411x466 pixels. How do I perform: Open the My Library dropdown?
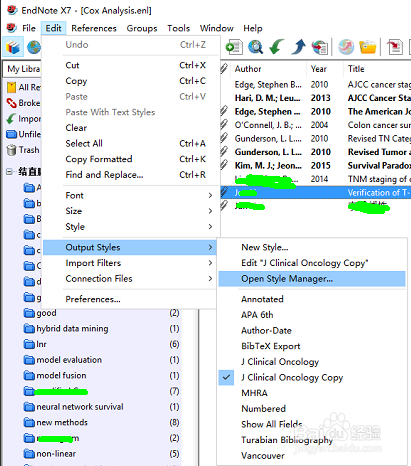[x=22, y=69]
